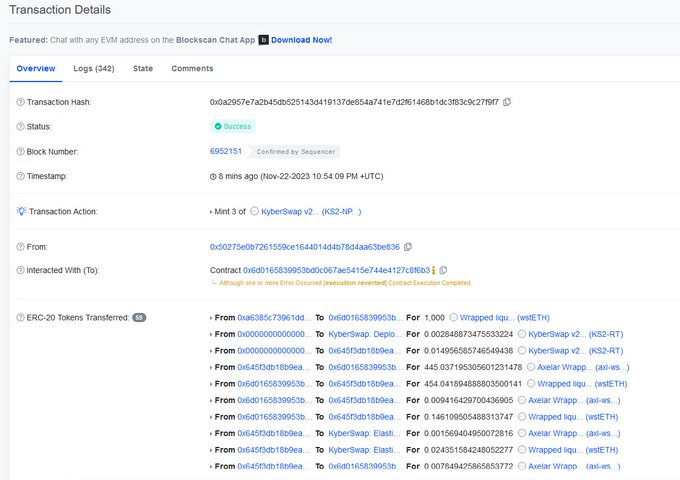Click token icon in the 445.037195305601231478 row

(531, 367)
